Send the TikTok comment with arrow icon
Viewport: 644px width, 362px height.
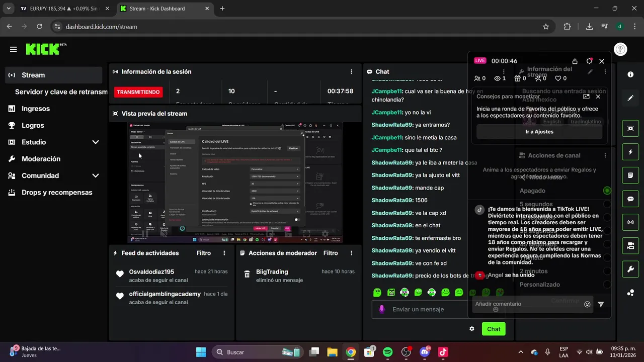pos(601,304)
